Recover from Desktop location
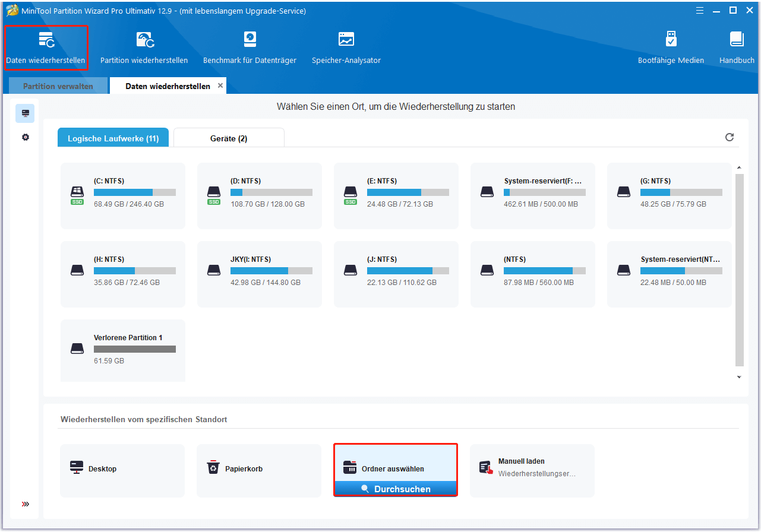 click(122, 470)
